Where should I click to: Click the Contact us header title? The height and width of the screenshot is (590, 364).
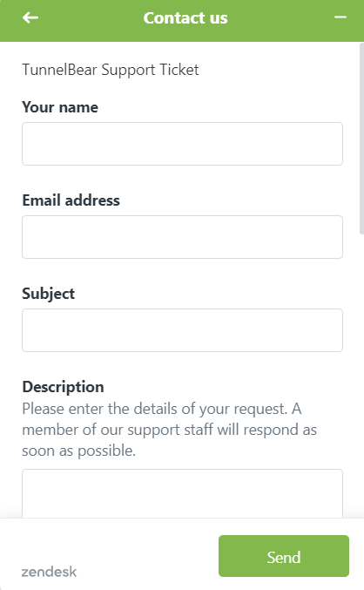tap(185, 17)
